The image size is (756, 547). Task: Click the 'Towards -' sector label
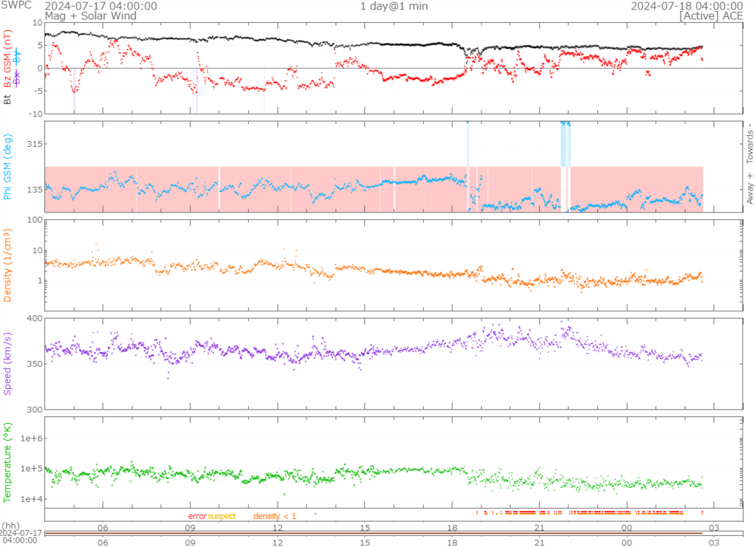pyautogui.click(x=750, y=141)
